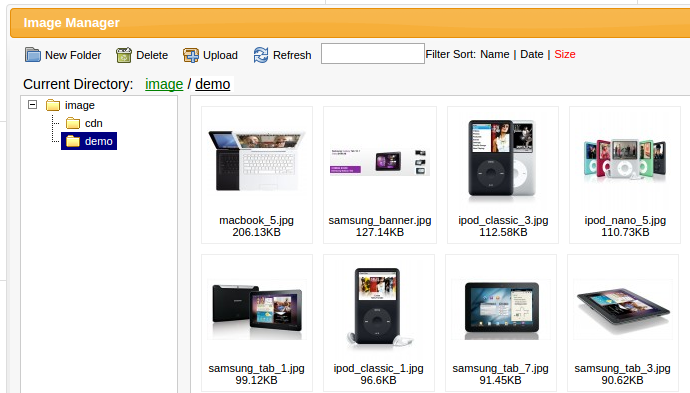This screenshot has width=690, height=393.
Task: Open the demo breadcrumb link
Action: pyautogui.click(x=213, y=84)
